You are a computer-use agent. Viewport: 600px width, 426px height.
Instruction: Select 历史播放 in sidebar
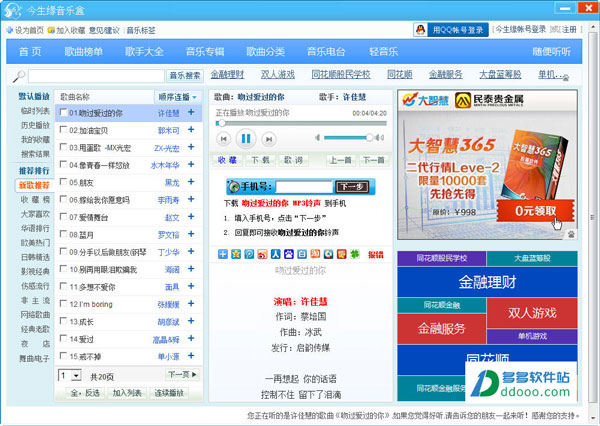tap(35, 125)
